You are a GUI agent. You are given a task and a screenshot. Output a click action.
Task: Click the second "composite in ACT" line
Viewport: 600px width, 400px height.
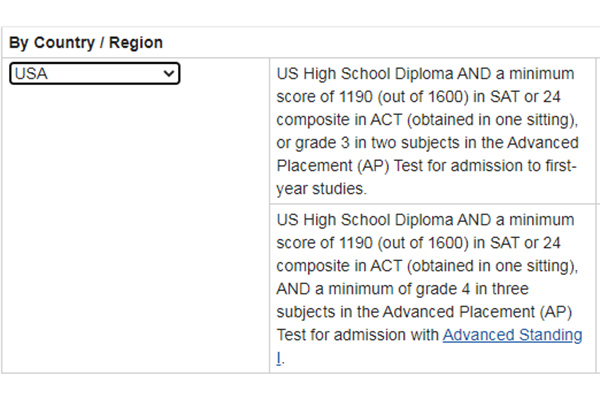click(x=427, y=266)
